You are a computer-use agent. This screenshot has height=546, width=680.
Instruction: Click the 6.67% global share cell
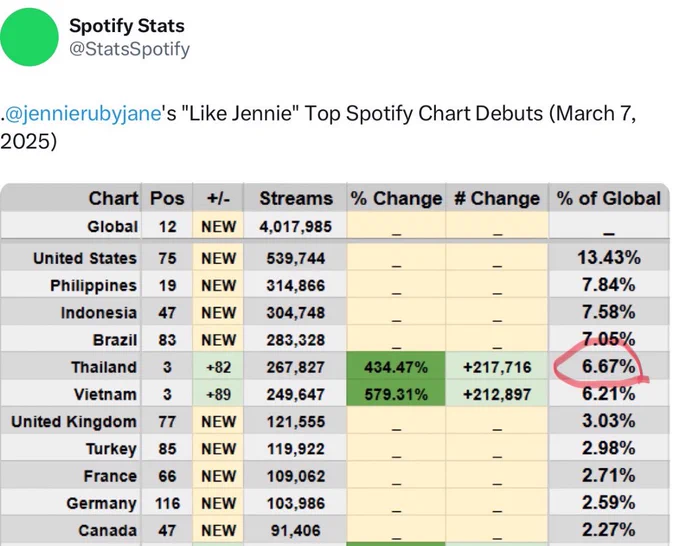(x=608, y=366)
